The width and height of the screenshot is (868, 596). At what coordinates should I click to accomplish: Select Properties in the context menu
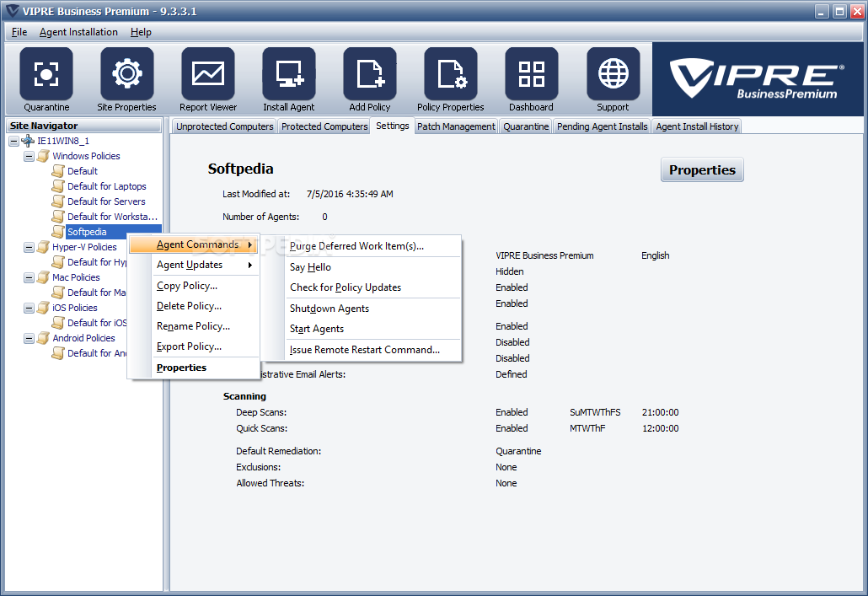[x=195, y=368]
